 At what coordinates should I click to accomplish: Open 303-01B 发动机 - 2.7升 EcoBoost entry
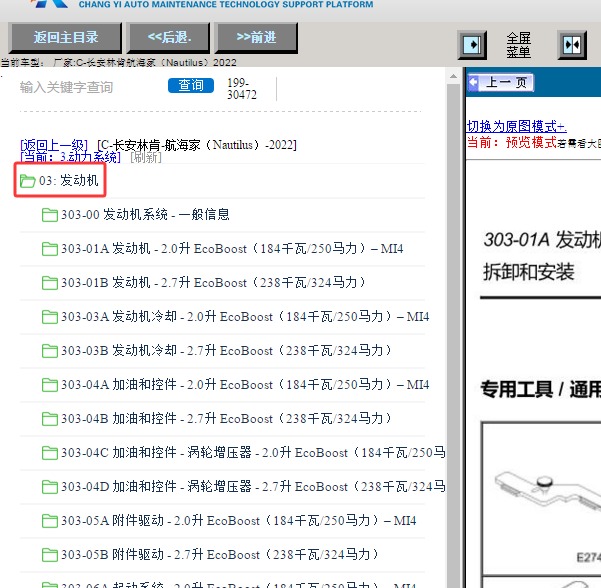213,283
